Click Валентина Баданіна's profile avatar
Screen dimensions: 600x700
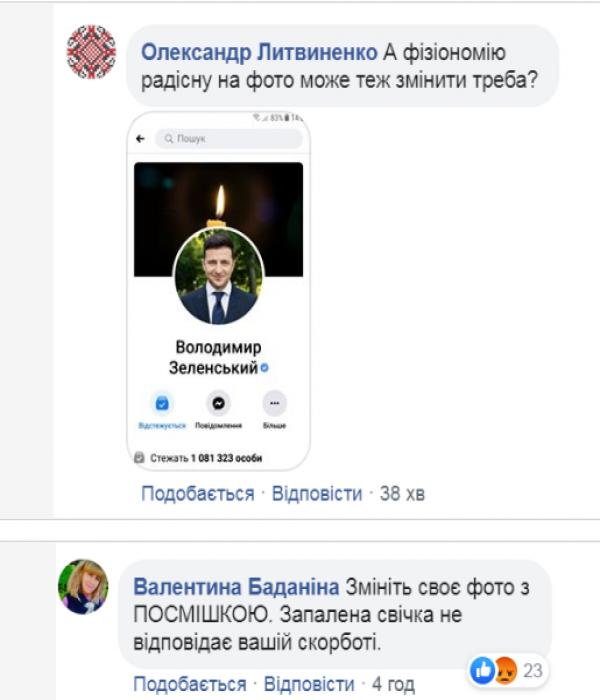click(84, 586)
